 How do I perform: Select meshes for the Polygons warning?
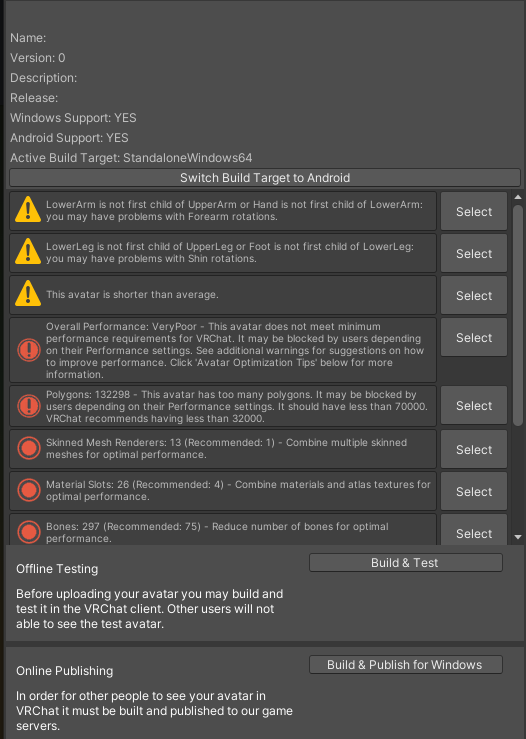coord(474,405)
